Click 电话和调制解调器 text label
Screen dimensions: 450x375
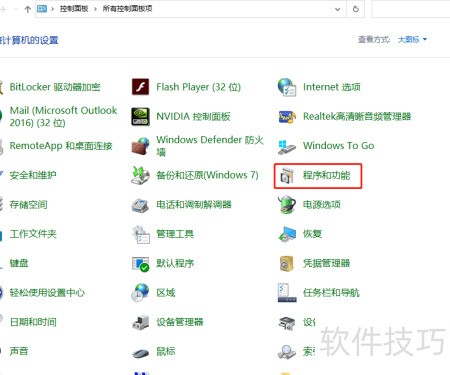coord(194,204)
